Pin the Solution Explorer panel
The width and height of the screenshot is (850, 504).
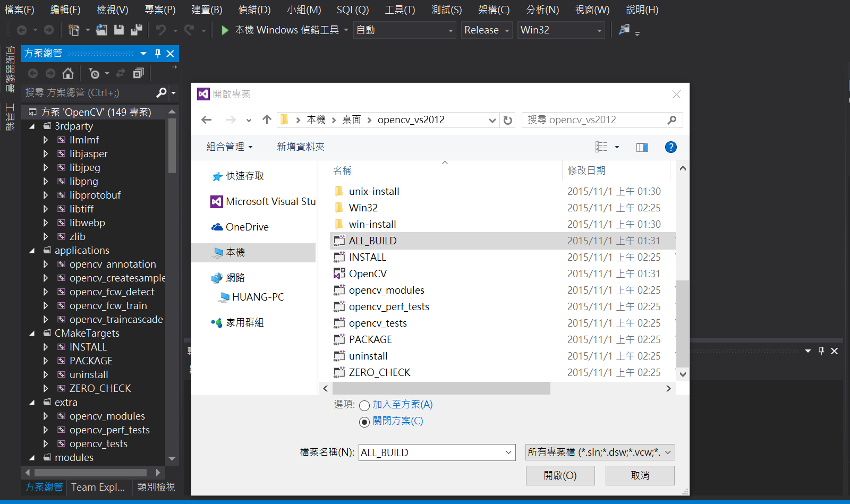coord(157,53)
